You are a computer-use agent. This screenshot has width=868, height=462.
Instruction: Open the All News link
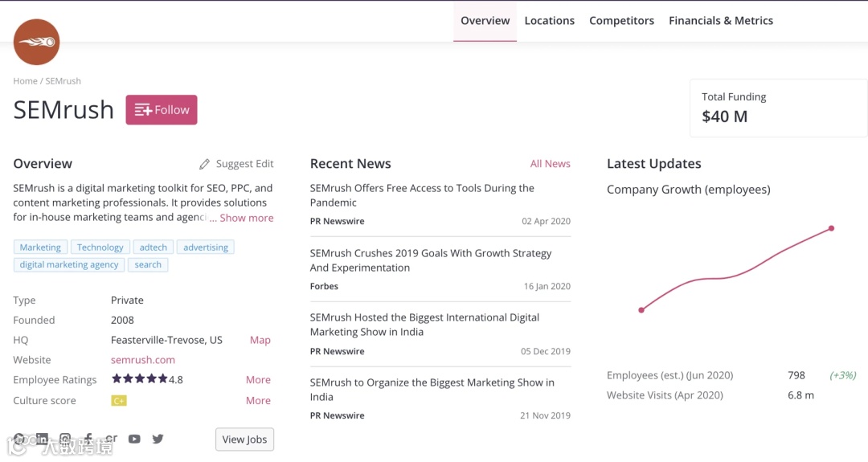(x=551, y=164)
